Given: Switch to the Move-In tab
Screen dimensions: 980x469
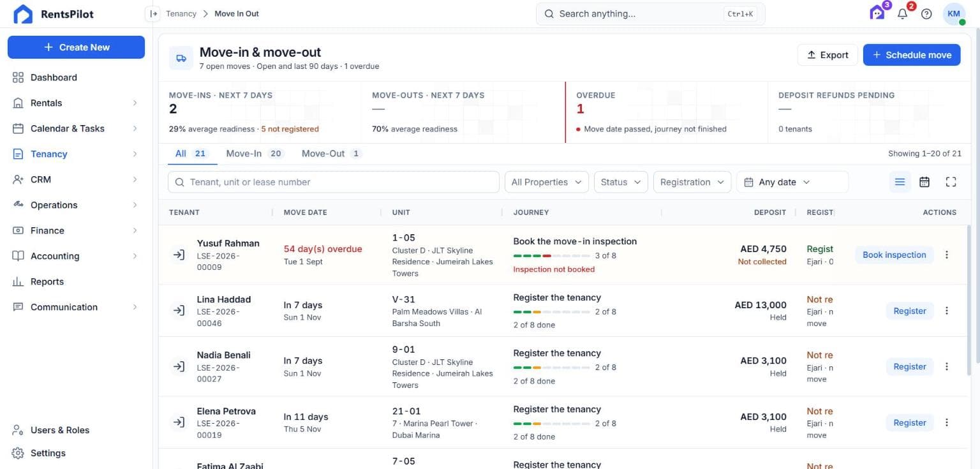Looking at the screenshot, I should [255, 154].
